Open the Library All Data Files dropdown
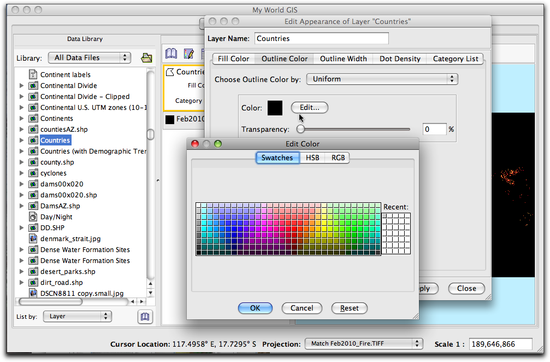 tap(89, 58)
